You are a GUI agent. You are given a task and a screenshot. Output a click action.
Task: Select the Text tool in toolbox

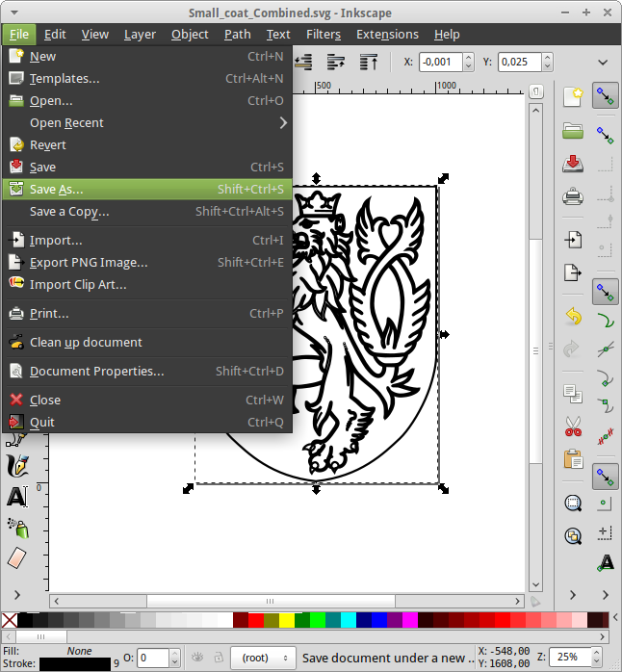pyautogui.click(x=16, y=497)
